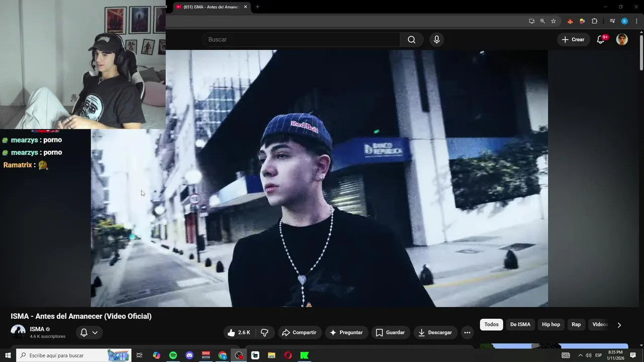
Task: Open news and interests tray icon
Action: coord(566,355)
